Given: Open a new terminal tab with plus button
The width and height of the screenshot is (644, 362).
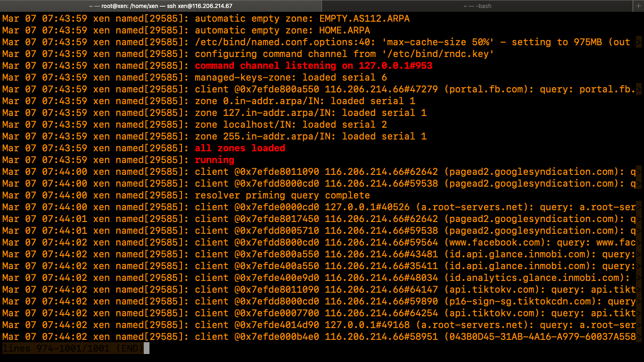Looking at the screenshot, I should pos(639,6).
